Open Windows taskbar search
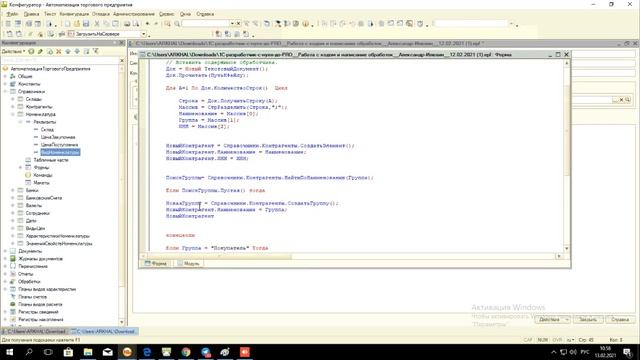This screenshot has height=360, width=640. tap(29, 352)
